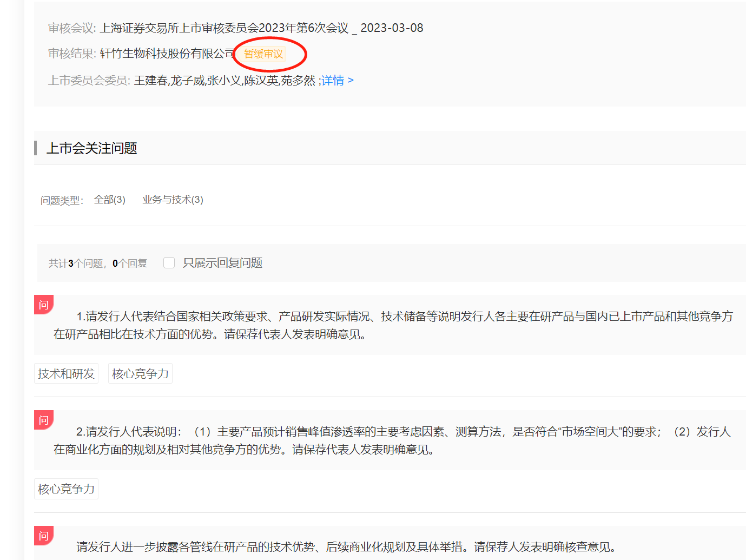Click question 2 text about 销售峰值渗透率
This screenshot has width=746, height=560.
(392, 440)
